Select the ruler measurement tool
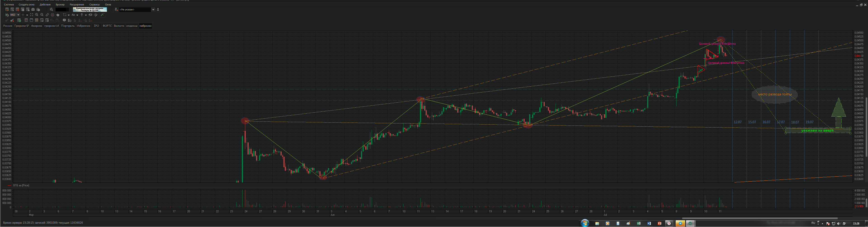The width and height of the screenshot is (868, 227). (x=47, y=15)
